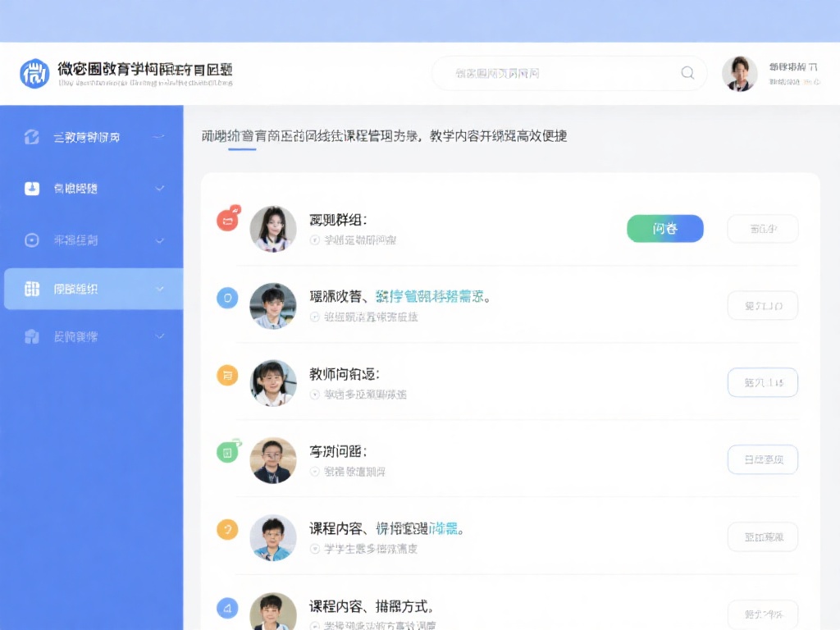Image resolution: width=840 pixels, height=630 pixels.
Task: Click the download-style icon of the second sidebar item
Action: click(x=32, y=189)
